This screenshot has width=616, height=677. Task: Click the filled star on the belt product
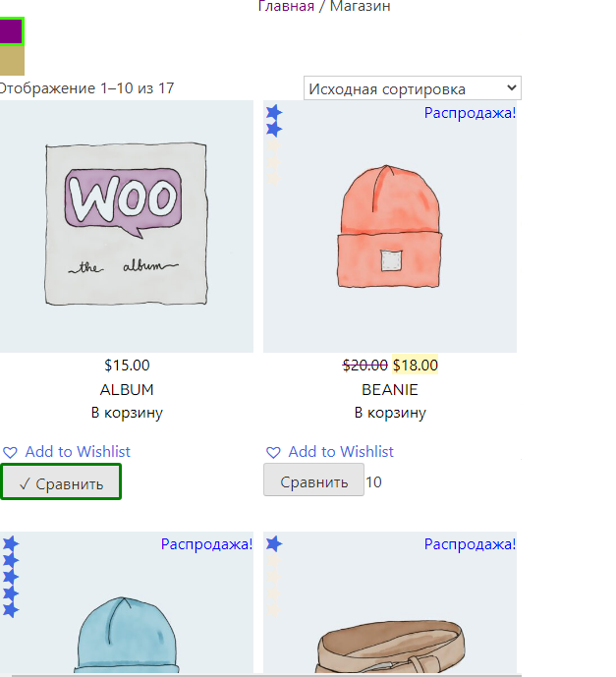coord(274,543)
